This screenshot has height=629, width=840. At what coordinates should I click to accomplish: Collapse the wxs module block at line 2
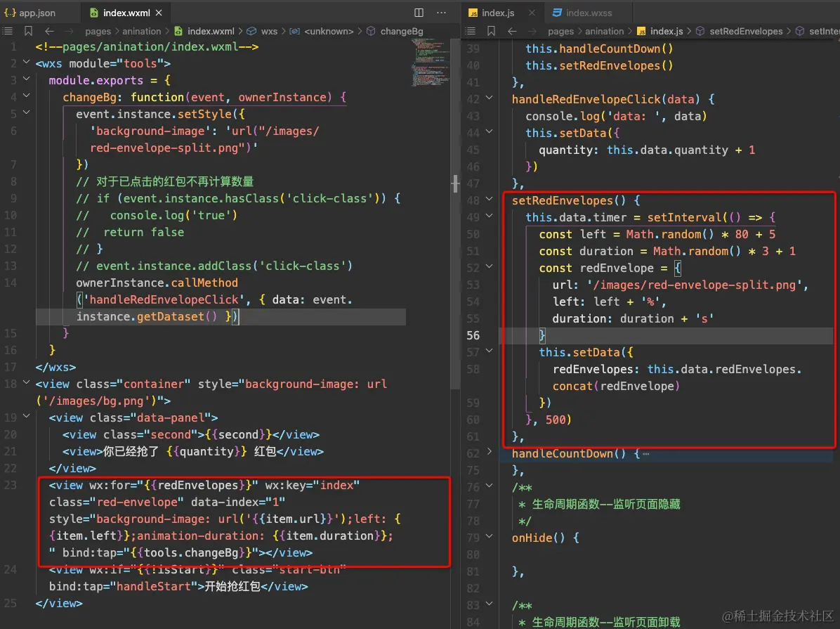coord(26,63)
